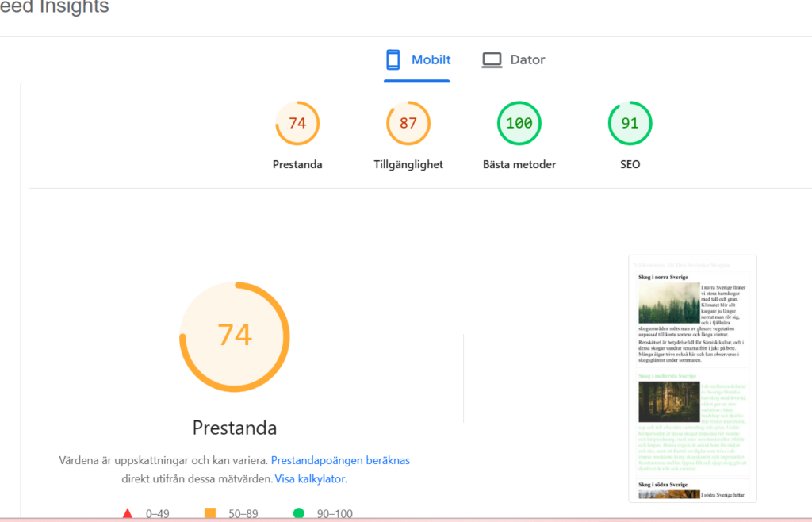Click the desktop monitor icon beside Dator
The height and width of the screenshot is (522, 812).
492,60
